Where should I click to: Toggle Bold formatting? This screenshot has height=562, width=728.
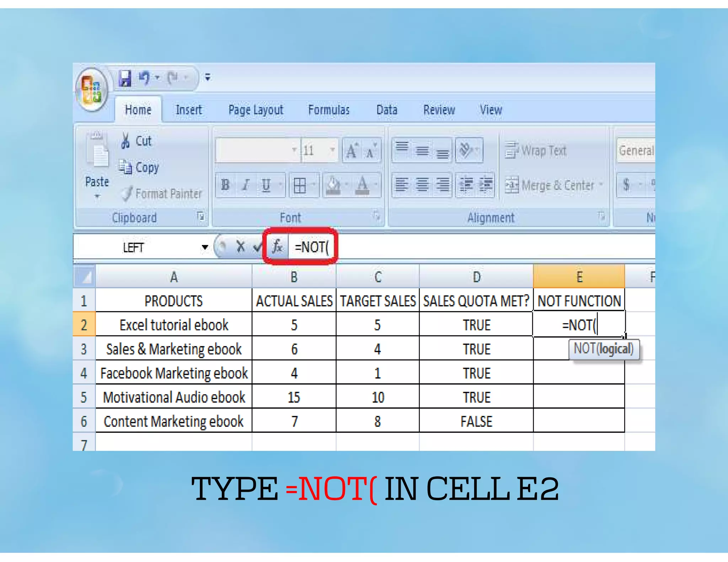(225, 185)
